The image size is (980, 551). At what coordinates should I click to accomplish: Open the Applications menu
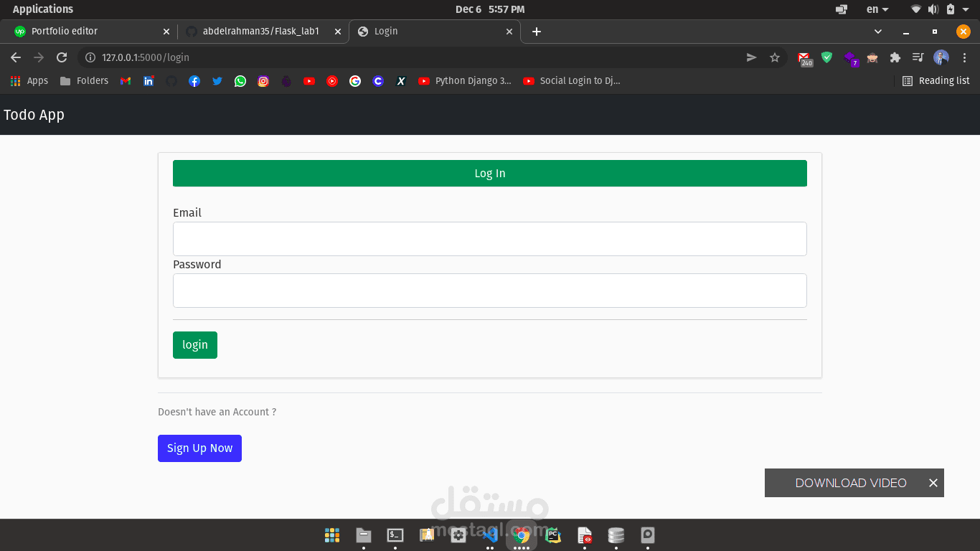[x=43, y=9]
